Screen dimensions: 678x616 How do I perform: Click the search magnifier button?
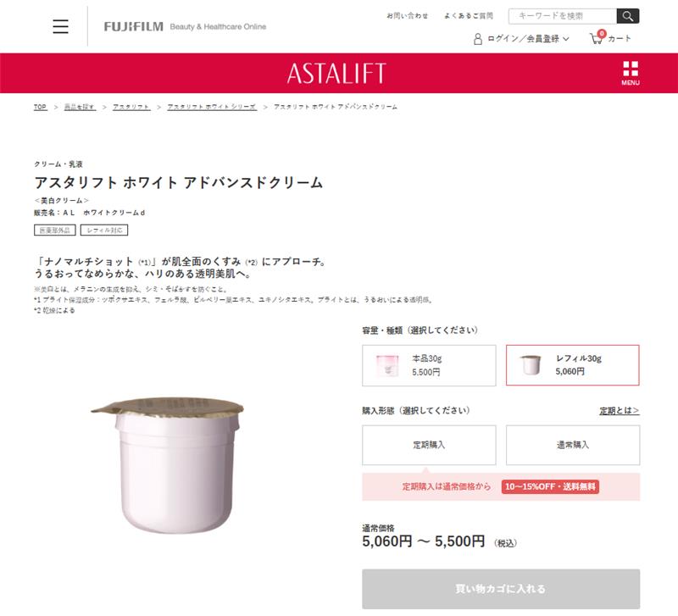pos(628,16)
